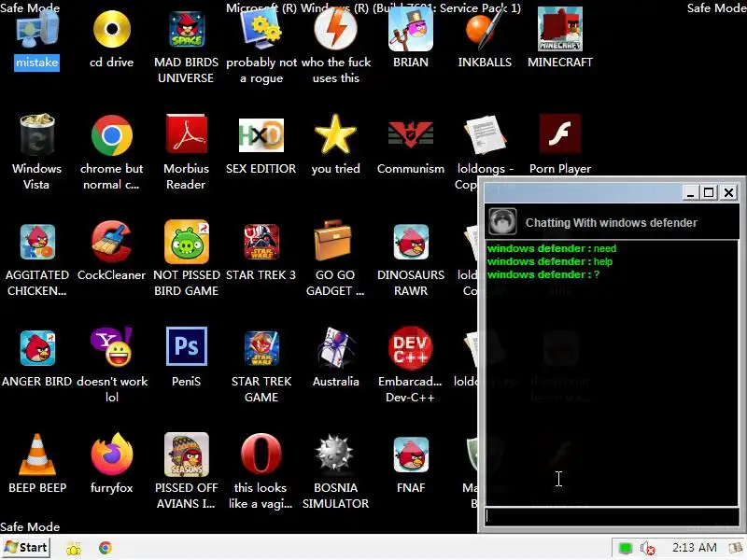The image size is (747, 560).
Task: Open the Australia spider solitaire icon
Action: (336, 347)
